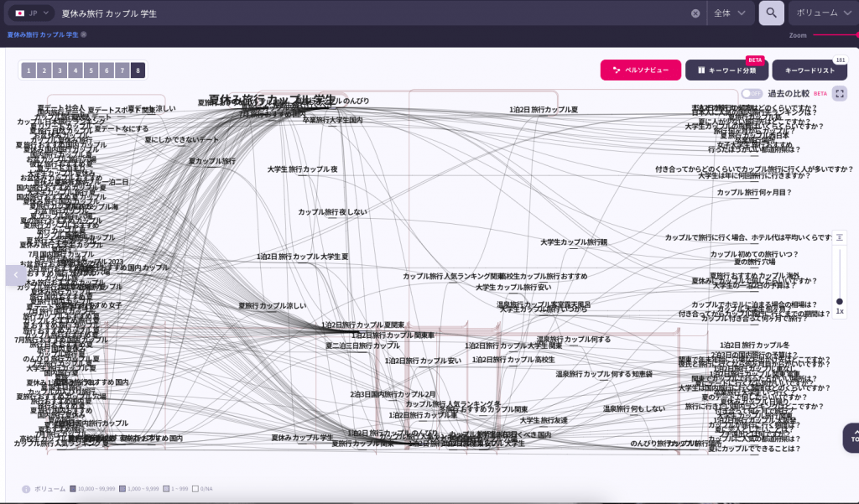Select depth level 5 tab
Viewport: 859px width, 504px height.
click(91, 70)
